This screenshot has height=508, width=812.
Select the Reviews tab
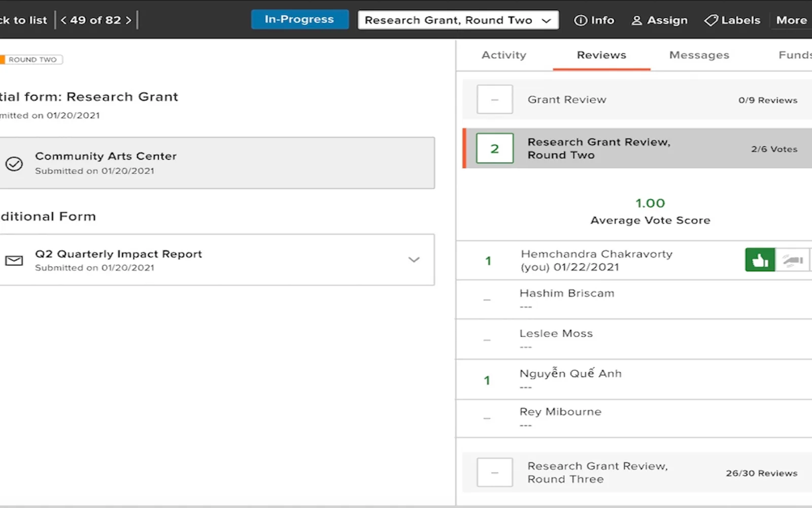601,55
